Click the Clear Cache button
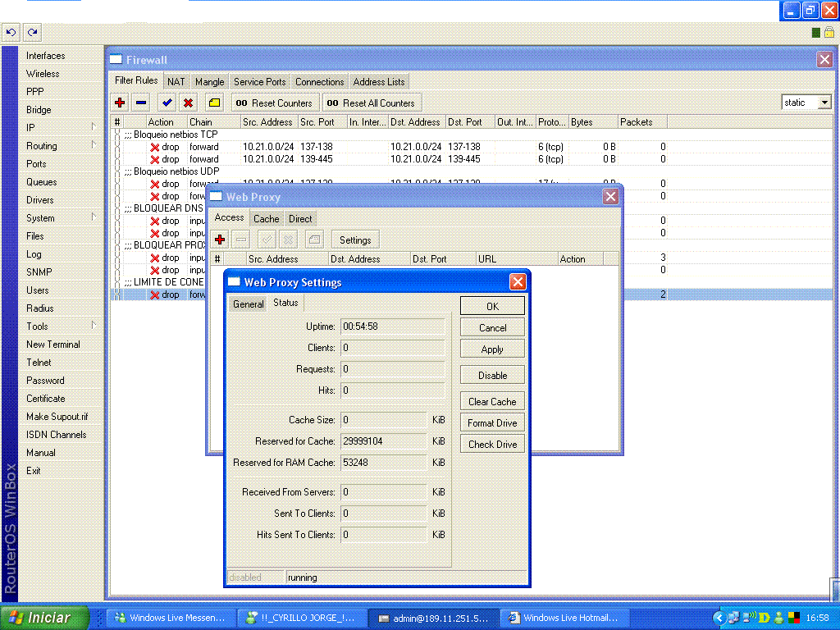The width and height of the screenshot is (840, 630). (x=492, y=402)
